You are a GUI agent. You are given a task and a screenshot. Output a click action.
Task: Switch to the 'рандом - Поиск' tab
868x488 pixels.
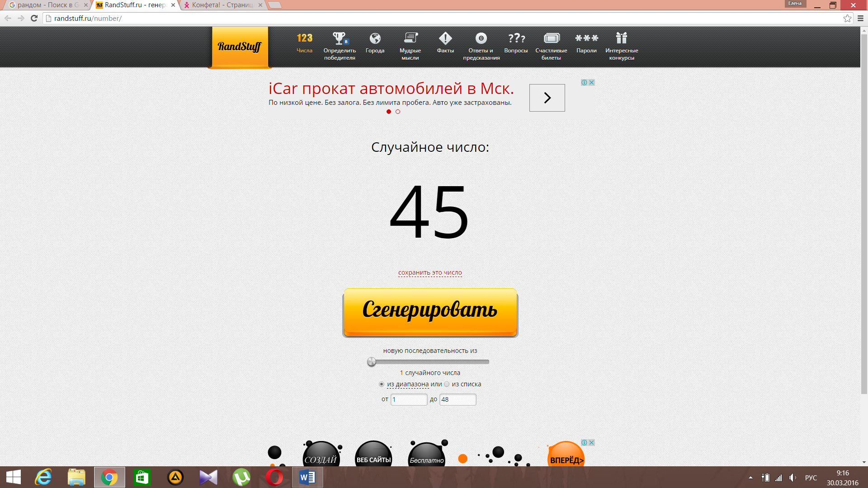[45, 5]
